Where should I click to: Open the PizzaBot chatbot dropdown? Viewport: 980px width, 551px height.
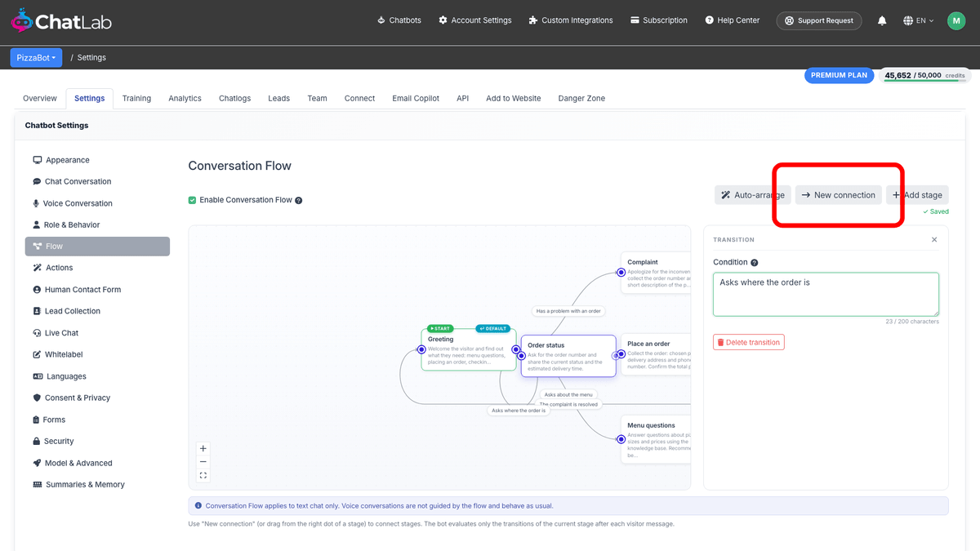(x=36, y=58)
